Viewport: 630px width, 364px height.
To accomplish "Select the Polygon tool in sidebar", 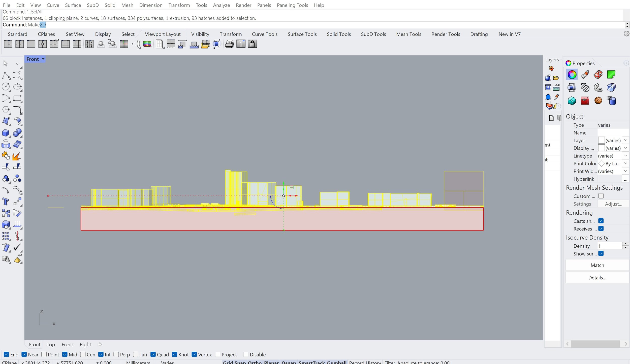I will point(6,110).
